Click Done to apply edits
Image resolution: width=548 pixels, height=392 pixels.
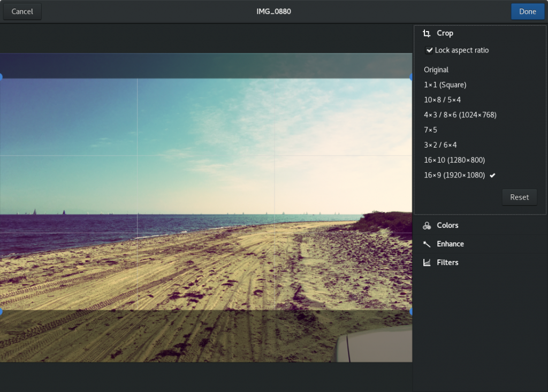click(527, 11)
